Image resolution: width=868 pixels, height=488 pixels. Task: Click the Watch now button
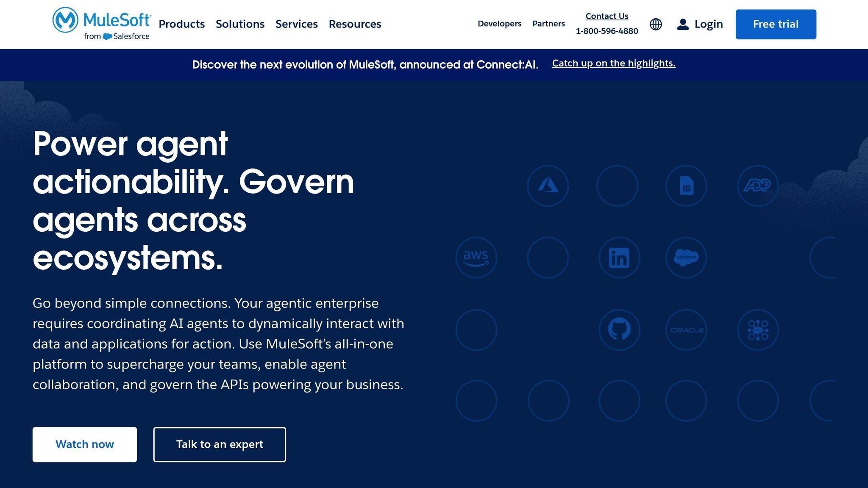coord(85,444)
